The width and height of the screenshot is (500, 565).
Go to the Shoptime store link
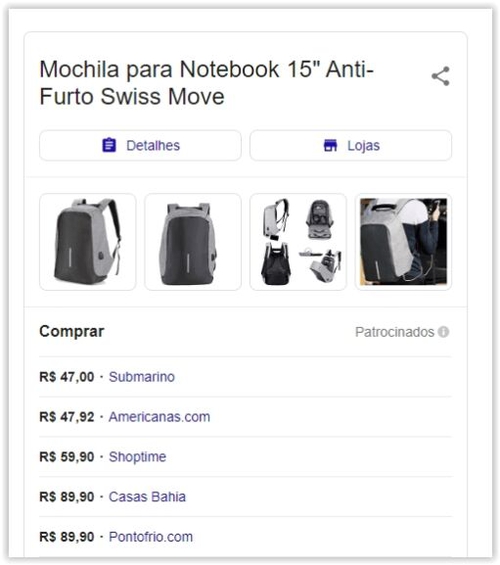[137, 457]
